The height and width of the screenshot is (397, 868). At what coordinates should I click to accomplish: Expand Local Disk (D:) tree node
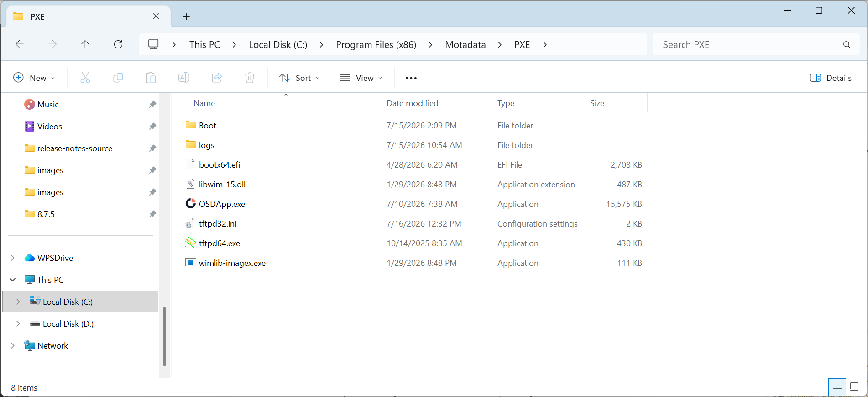coord(18,323)
